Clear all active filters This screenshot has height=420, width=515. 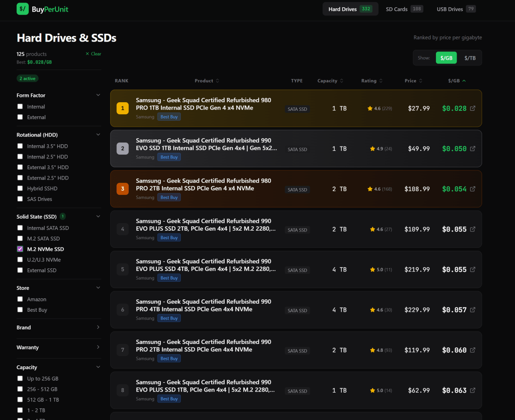[94, 54]
